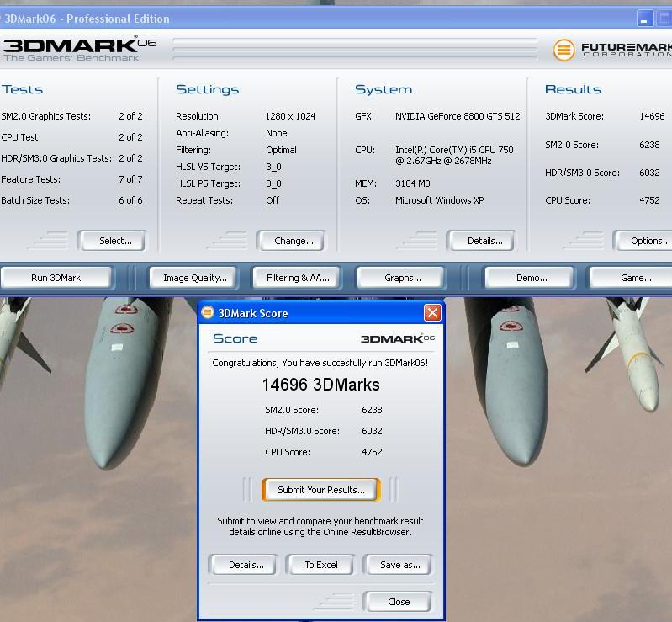Click Repeat Tests value 'Off'
The width and height of the screenshot is (672, 622).
point(273,200)
